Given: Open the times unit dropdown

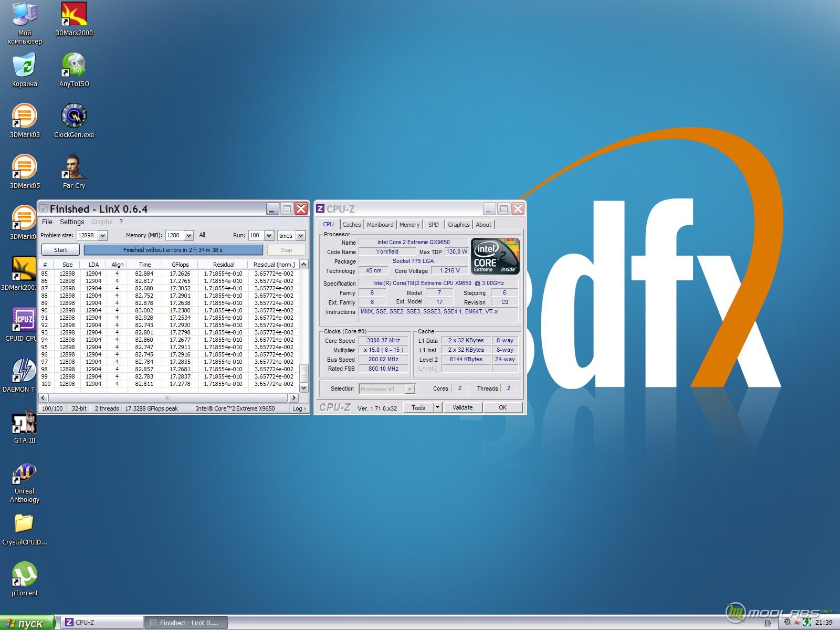Looking at the screenshot, I should 300,236.
